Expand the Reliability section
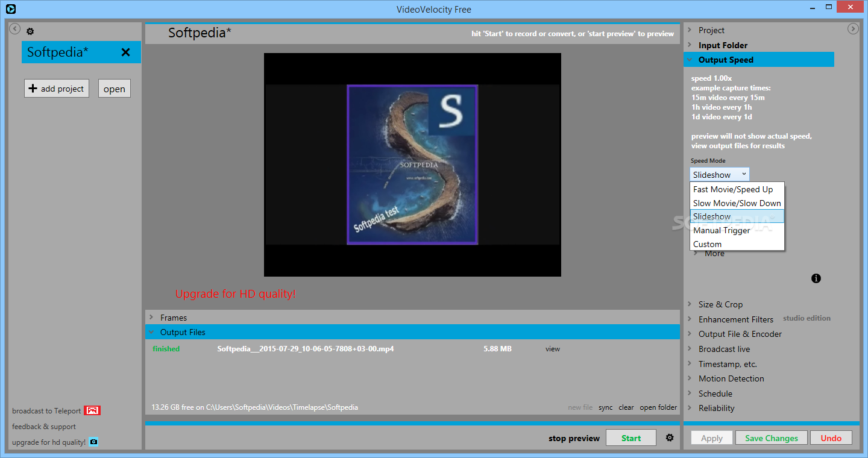Screen dimensions: 868x458 716,408
